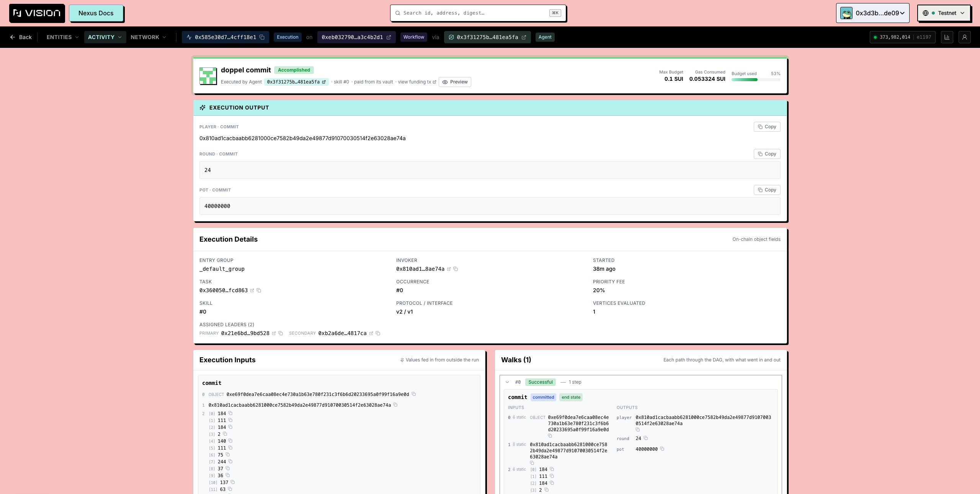Copy the task ID 0x360050…fcd863

coord(259,291)
